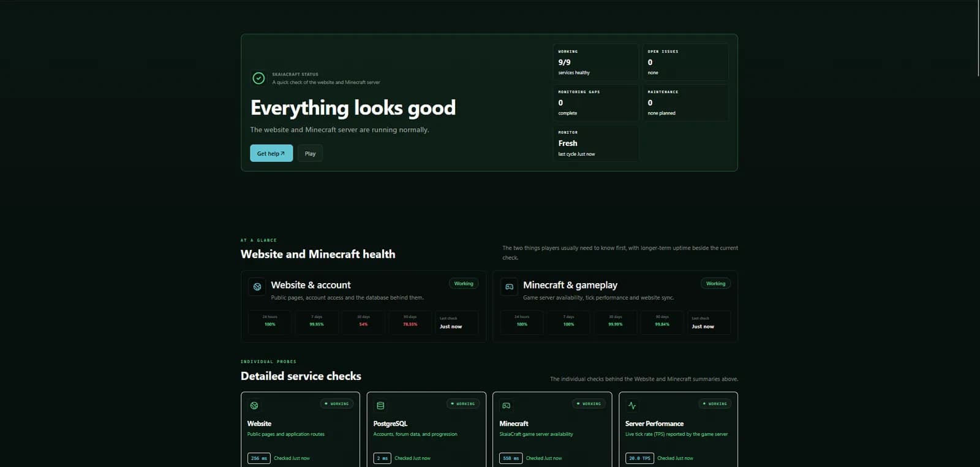980x467 pixels.
Task: Select the Open Issues tile
Action: [x=685, y=62]
